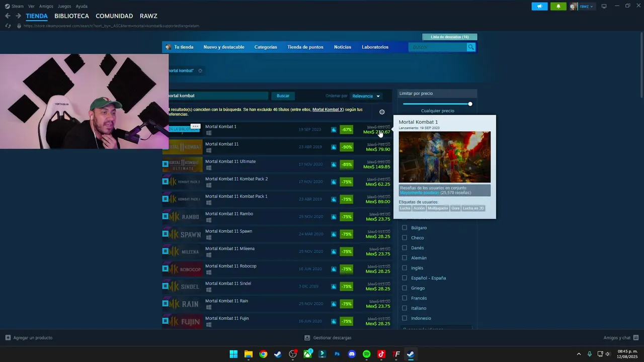
Task: Open the Ayuda menu
Action: [82, 7]
